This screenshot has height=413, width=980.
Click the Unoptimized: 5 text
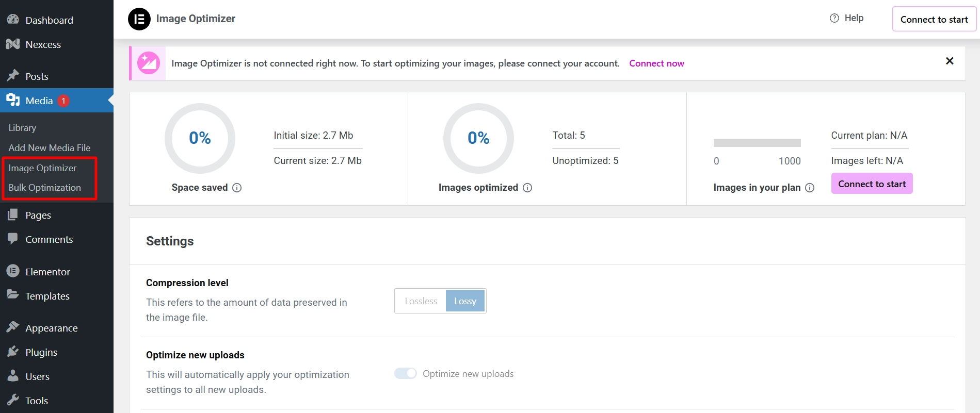point(585,160)
